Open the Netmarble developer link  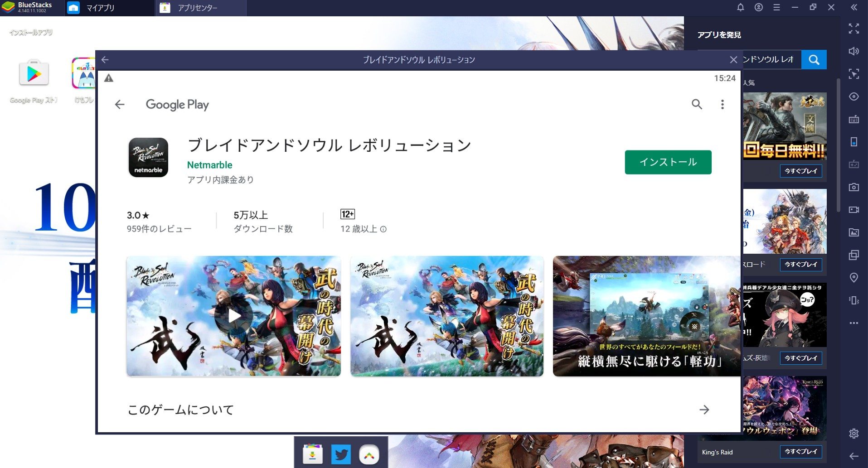tap(209, 165)
